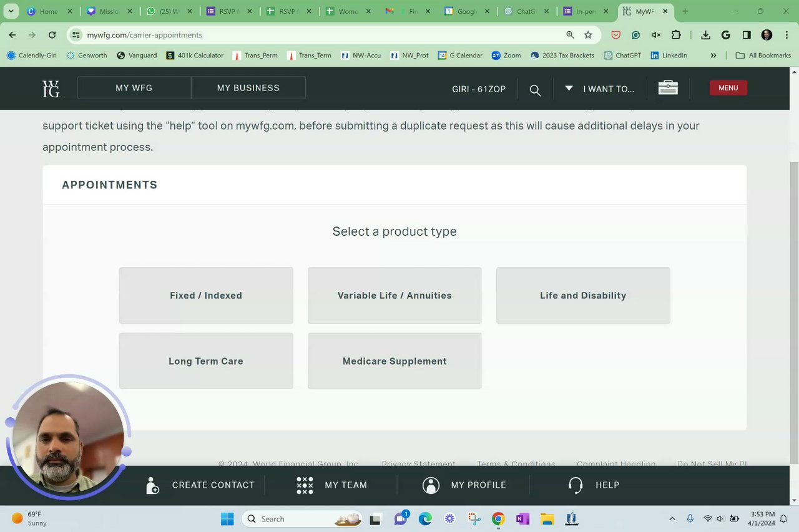The image size is (799, 532).
Task: Open Snipping Tool from the taskbar
Action: coord(474,518)
